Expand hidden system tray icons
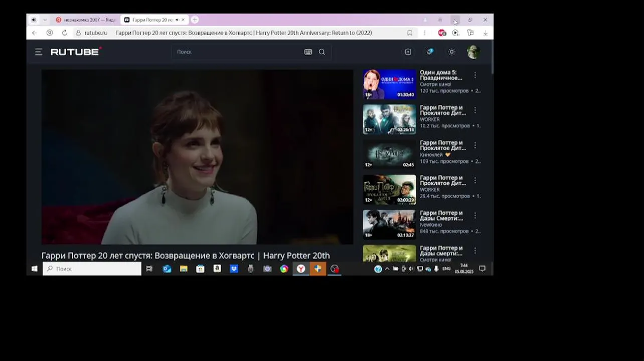This screenshot has width=644, height=361. tap(387, 269)
